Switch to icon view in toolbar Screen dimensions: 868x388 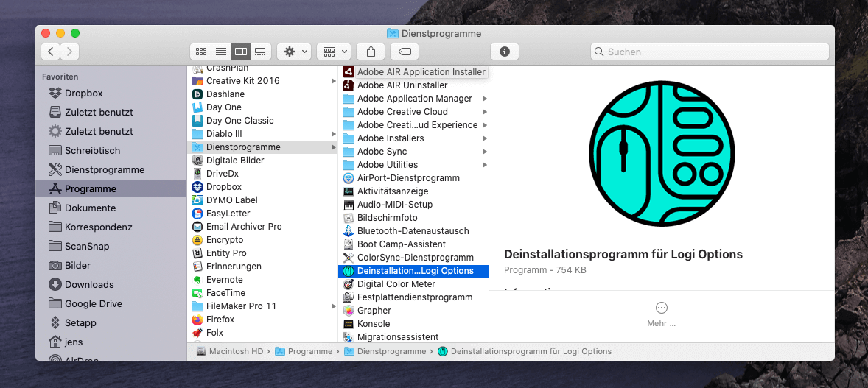pyautogui.click(x=200, y=52)
